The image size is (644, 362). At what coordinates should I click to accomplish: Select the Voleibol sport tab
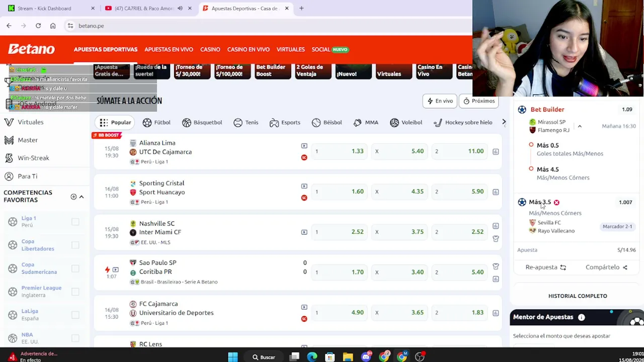click(406, 122)
